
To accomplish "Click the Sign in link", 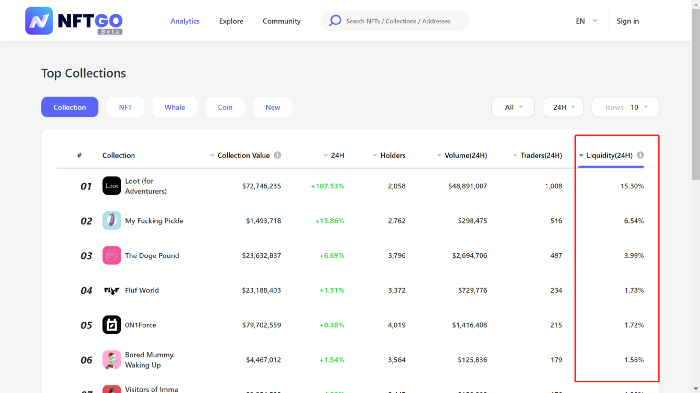I will click(628, 21).
